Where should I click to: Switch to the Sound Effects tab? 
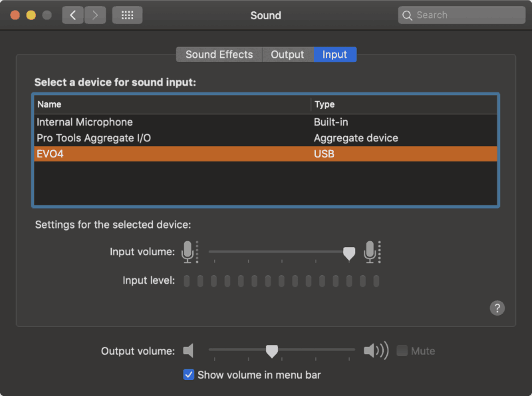[219, 54]
